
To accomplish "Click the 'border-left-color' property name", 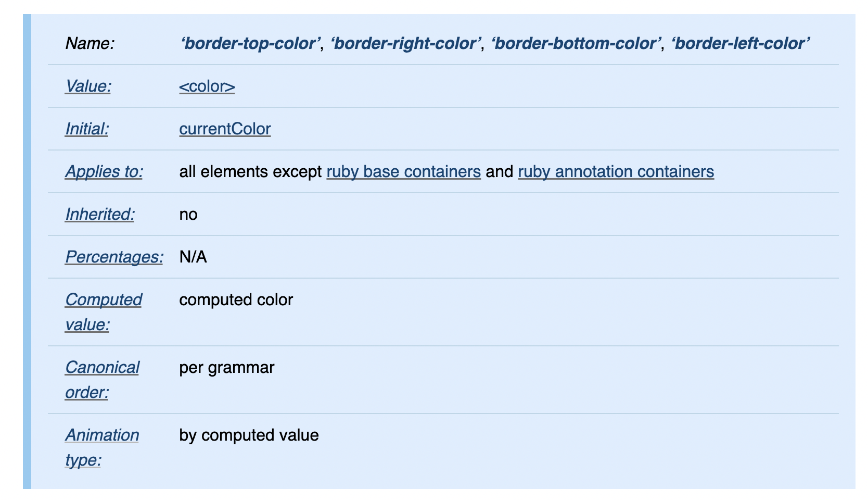I will tap(741, 43).
